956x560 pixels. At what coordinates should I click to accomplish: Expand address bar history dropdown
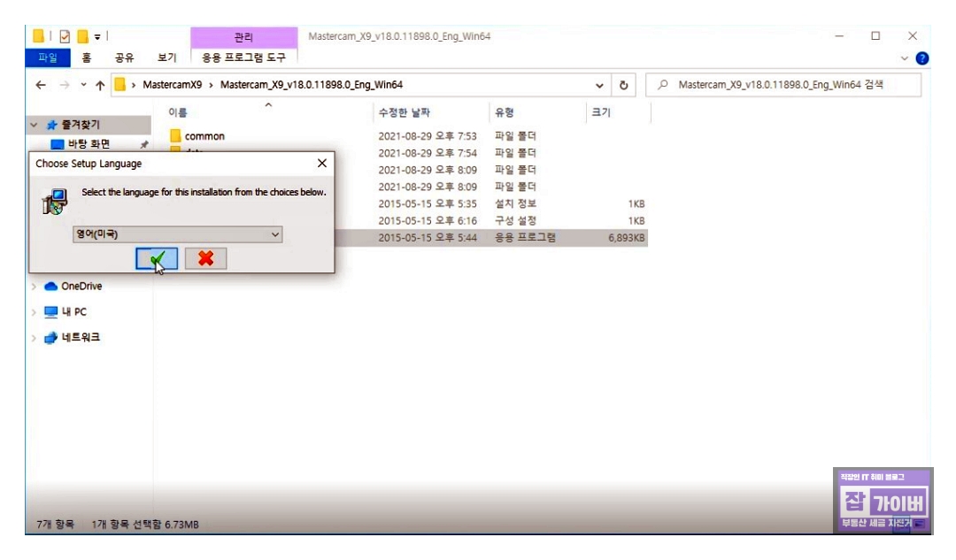coord(599,85)
